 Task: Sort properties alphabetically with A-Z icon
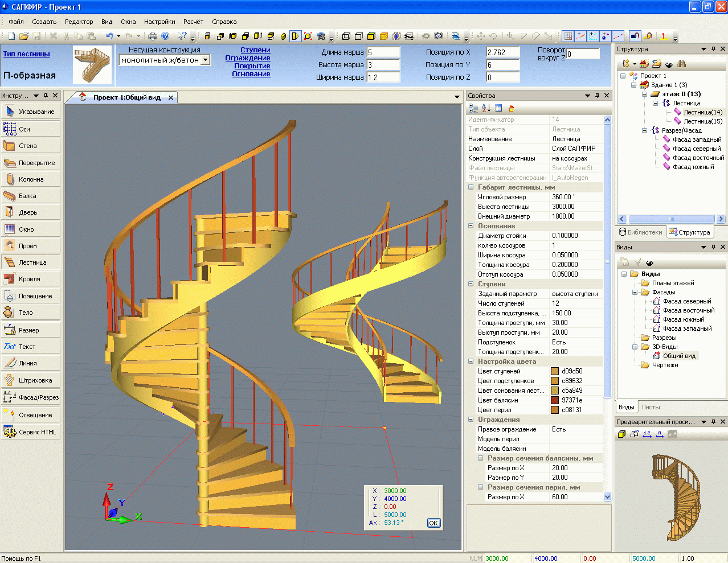[x=486, y=108]
